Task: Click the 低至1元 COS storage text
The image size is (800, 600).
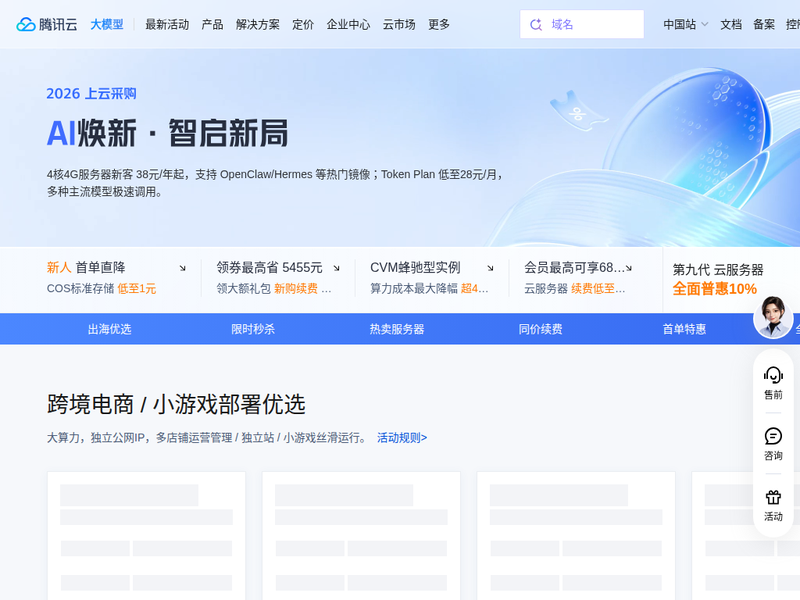Action: (137, 289)
